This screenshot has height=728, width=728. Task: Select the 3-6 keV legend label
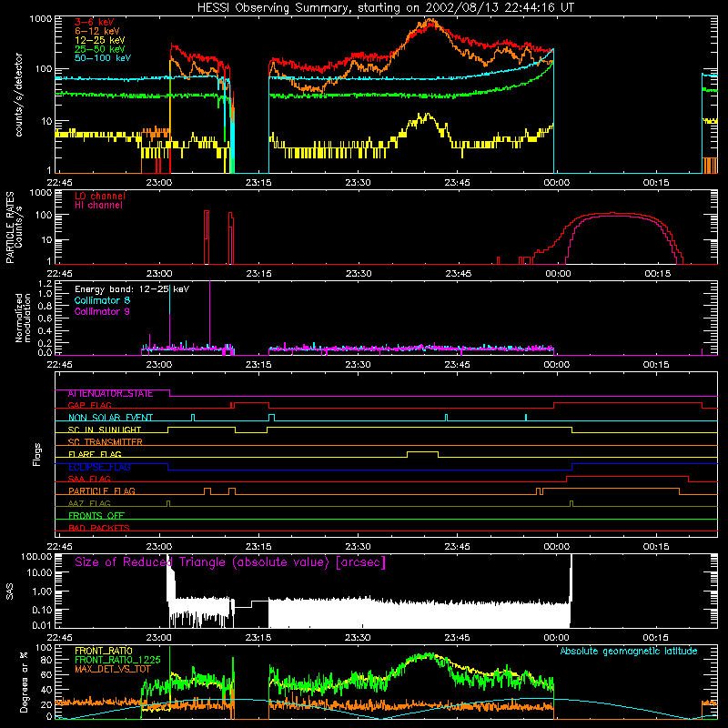tap(95, 22)
